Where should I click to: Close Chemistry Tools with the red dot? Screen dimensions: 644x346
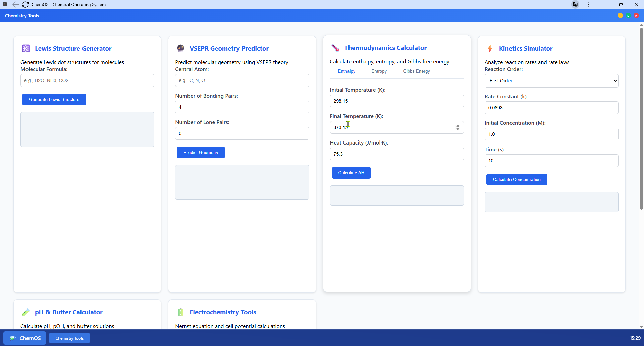pyautogui.click(x=636, y=15)
